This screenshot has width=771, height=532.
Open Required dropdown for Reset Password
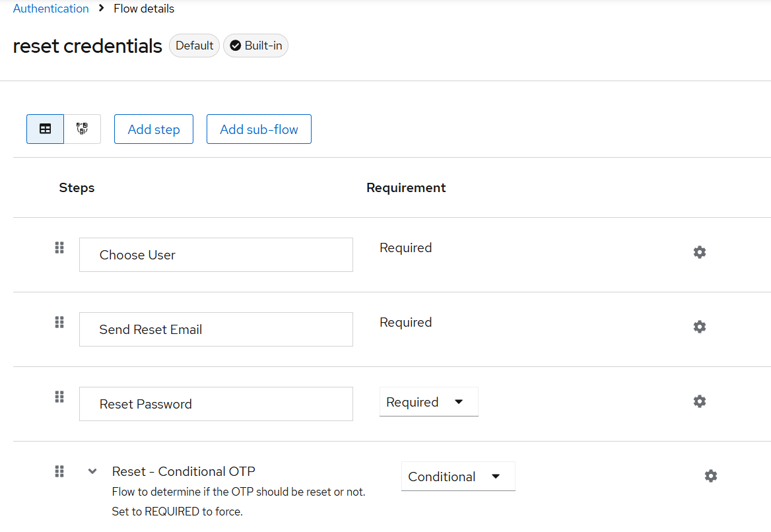coord(429,402)
